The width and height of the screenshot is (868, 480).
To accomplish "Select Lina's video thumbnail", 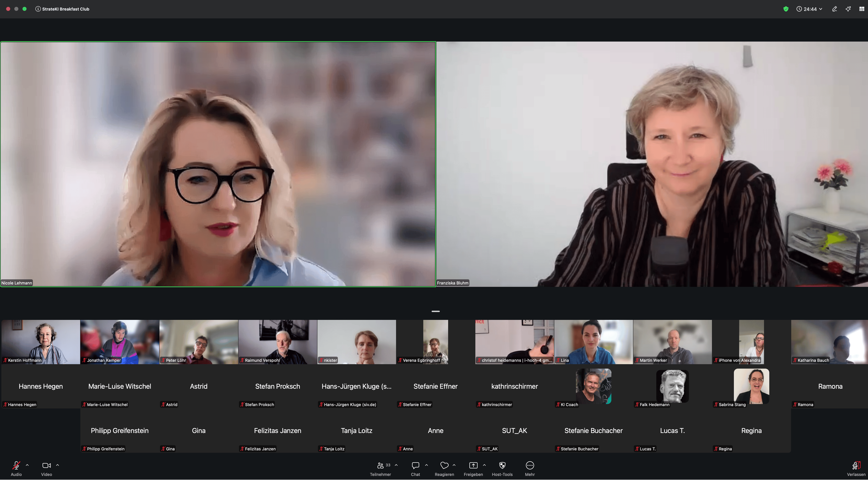I will coord(593,342).
